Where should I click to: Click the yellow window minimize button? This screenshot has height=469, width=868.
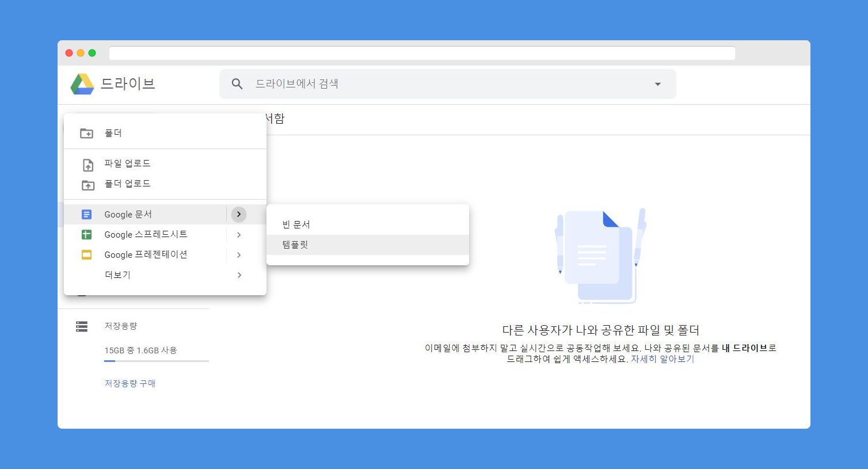pyautogui.click(x=81, y=53)
